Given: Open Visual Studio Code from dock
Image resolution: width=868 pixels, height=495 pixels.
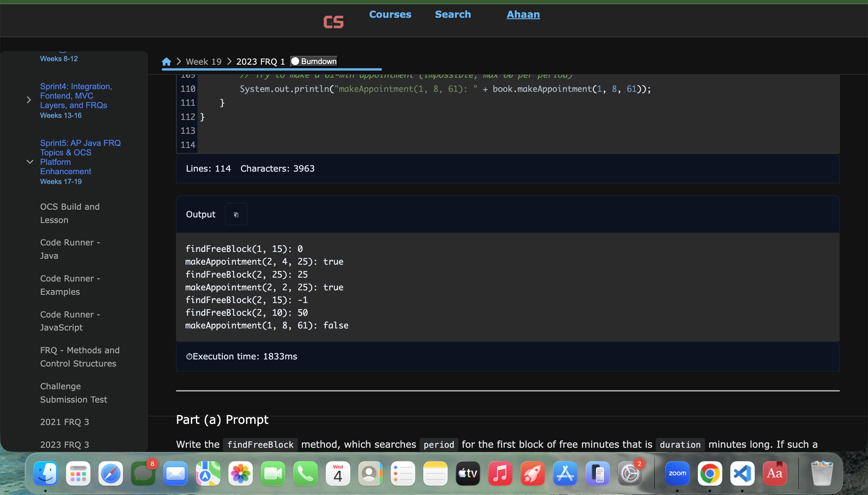Looking at the screenshot, I should point(742,473).
